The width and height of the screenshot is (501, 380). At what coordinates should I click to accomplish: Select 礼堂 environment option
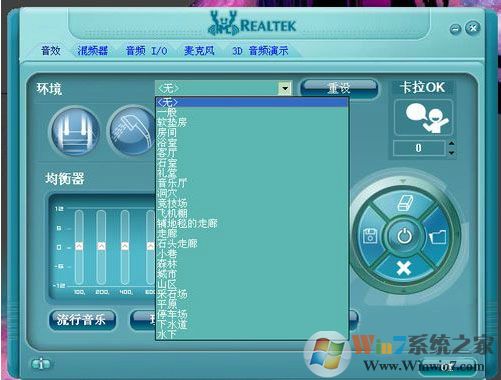252,172
